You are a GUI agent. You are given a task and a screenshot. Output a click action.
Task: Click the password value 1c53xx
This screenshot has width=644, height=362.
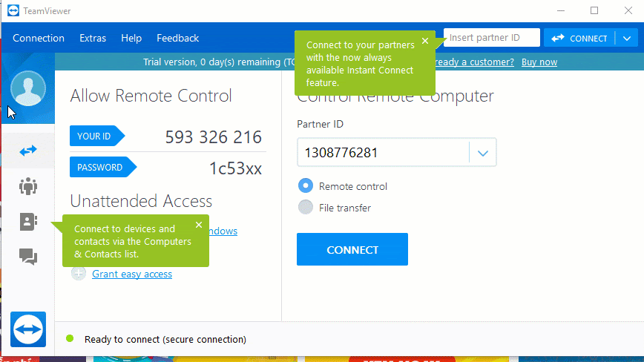[x=235, y=168]
